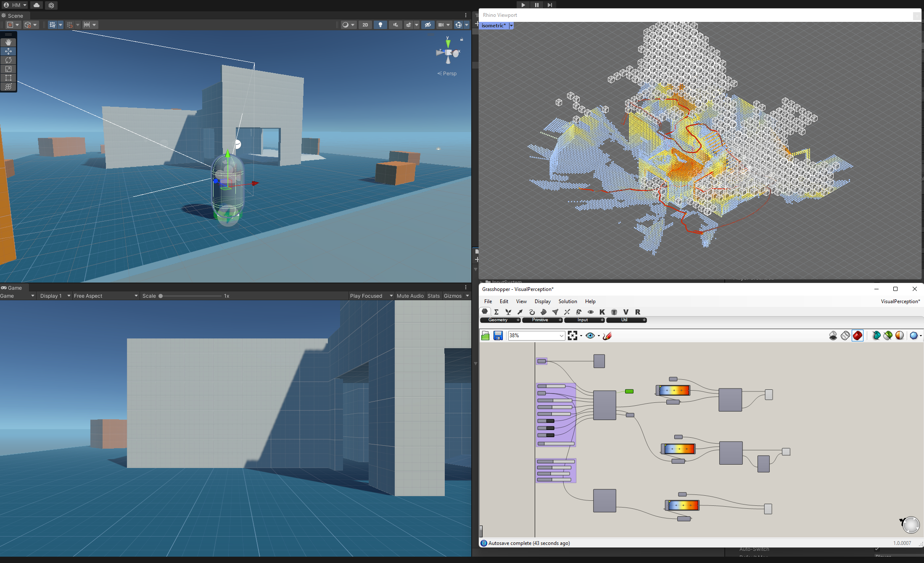
Task: Click the Grasshopper save document icon
Action: (498, 336)
